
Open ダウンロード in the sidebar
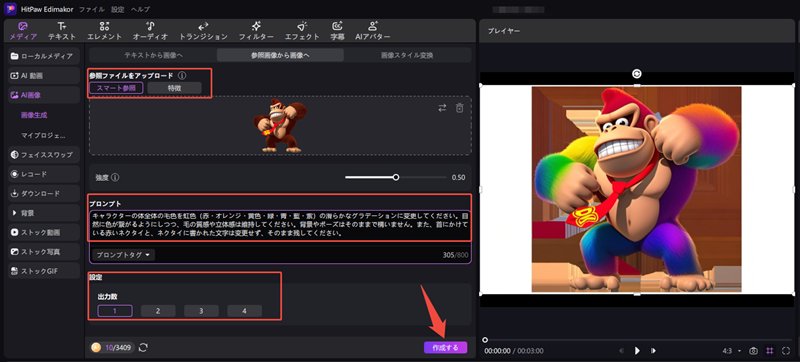43,193
